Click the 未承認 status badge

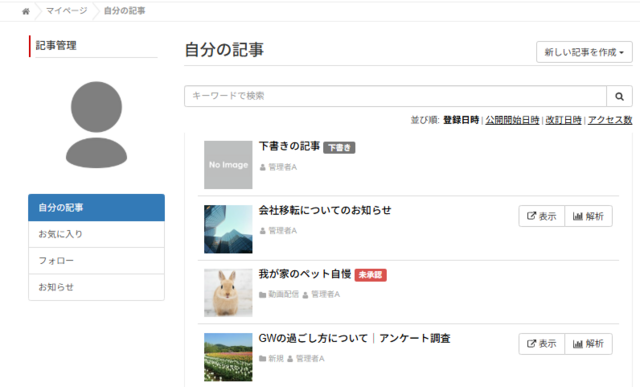click(x=371, y=275)
